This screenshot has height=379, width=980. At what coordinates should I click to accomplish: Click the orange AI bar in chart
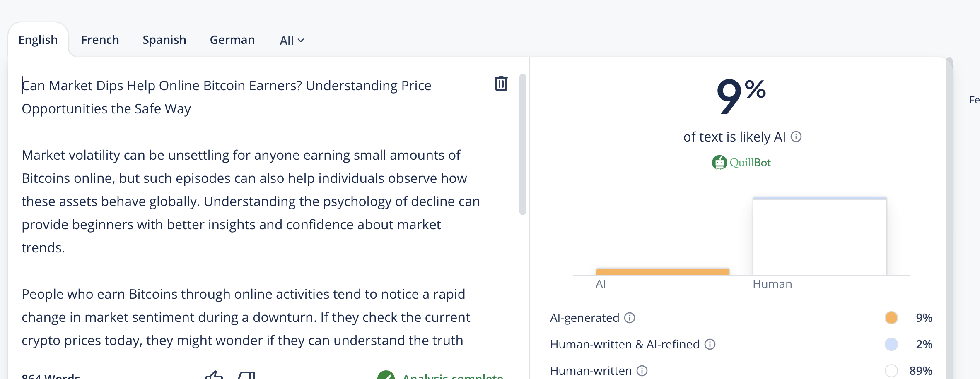(663, 271)
